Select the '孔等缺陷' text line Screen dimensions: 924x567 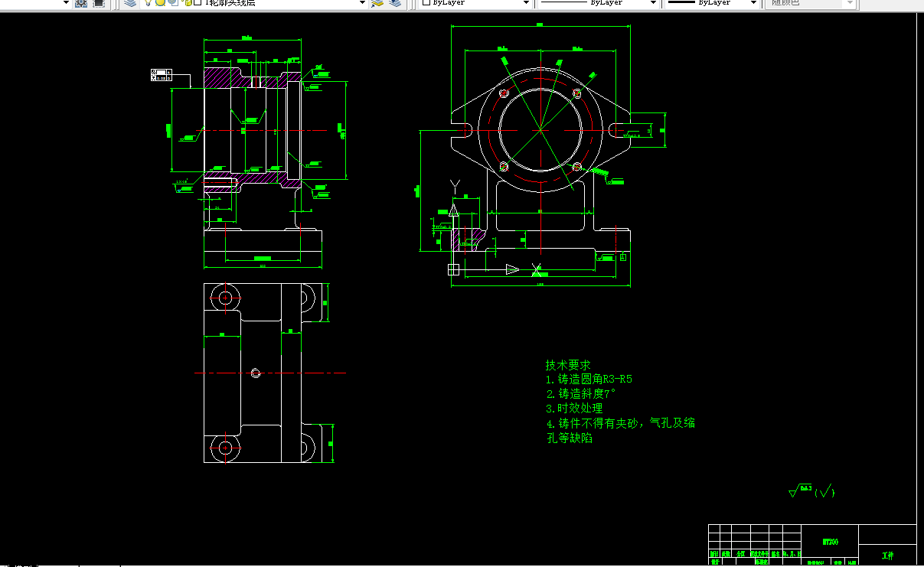point(569,438)
